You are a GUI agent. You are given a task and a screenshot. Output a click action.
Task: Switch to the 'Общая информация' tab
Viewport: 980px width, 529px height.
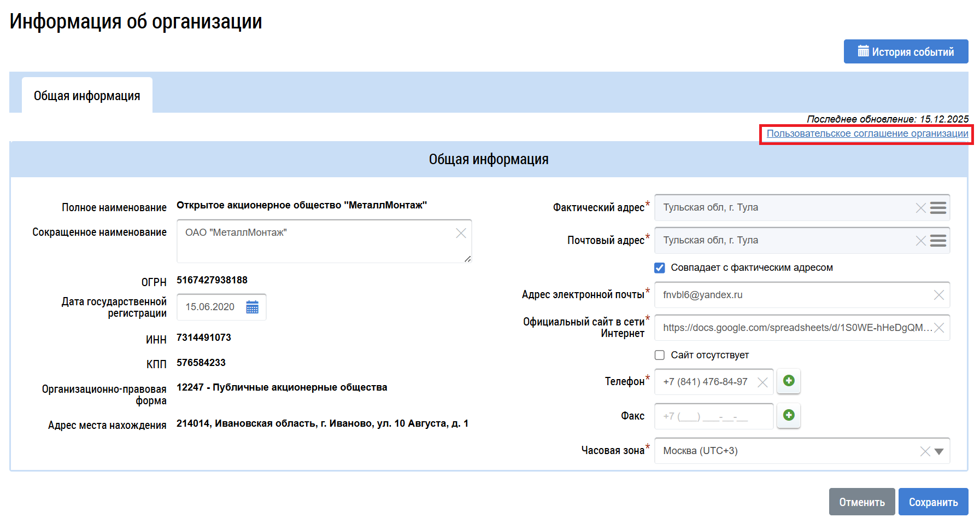click(x=87, y=96)
